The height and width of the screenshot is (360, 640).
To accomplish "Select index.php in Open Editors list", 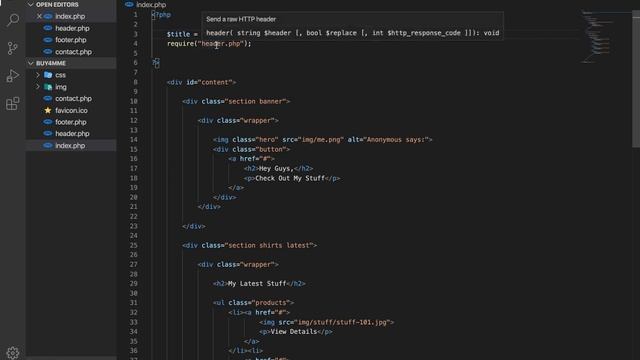I will (71, 16).
